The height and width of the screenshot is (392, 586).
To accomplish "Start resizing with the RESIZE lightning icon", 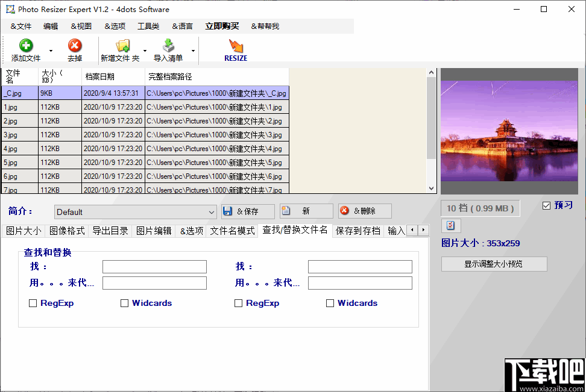I will point(235,45).
